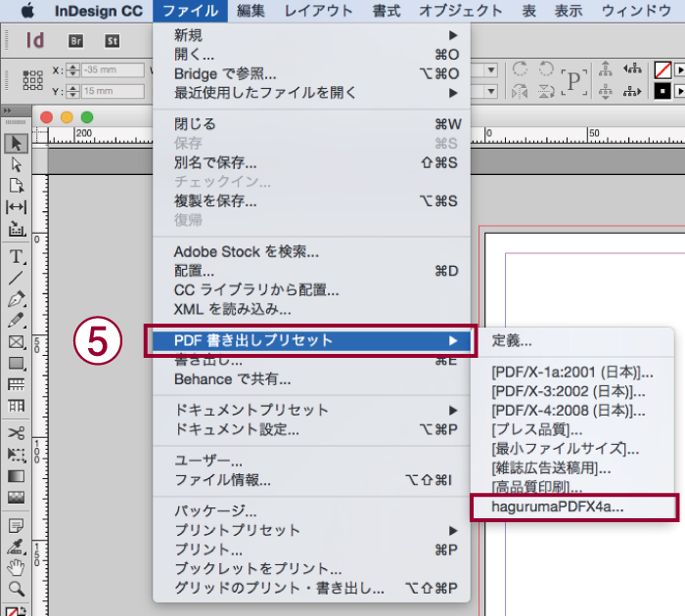
Task: Select the Free Transform tool
Action: point(17,455)
